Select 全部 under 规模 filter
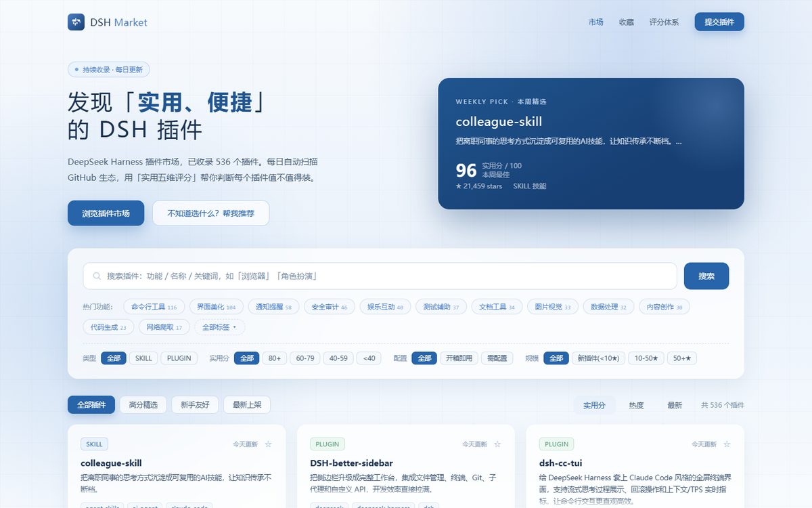 (556, 358)
